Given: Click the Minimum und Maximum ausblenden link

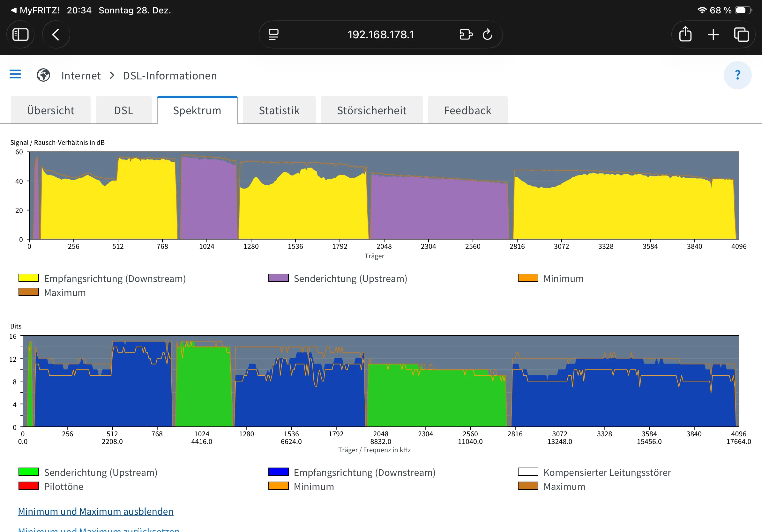Looking at the screenshot, I should click(x=96, y=511).
